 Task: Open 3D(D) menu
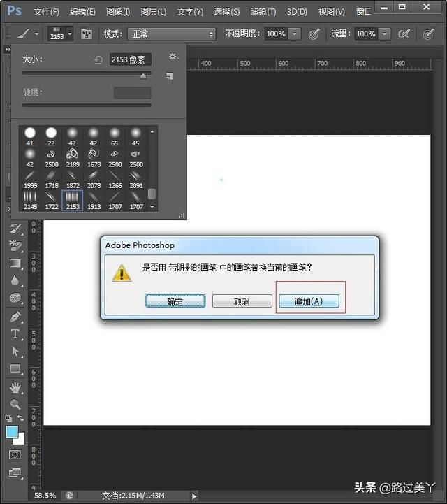[x=297, y=12]
